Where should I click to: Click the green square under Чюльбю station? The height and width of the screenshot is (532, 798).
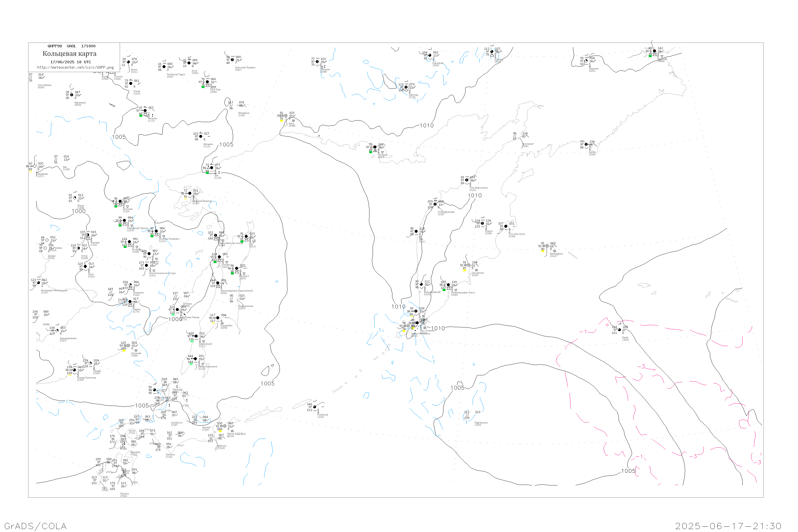(141, 116)
